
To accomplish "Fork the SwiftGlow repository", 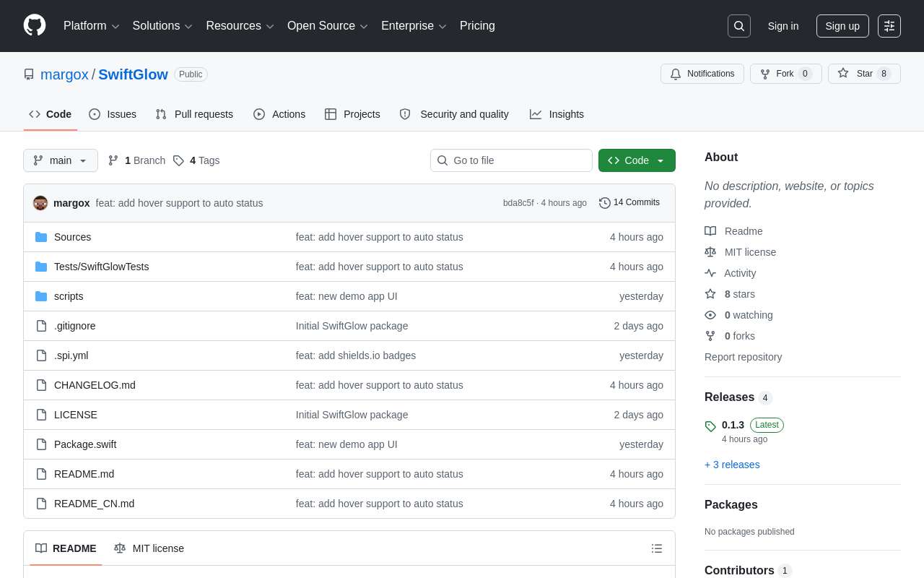I will tap(785, 74).
